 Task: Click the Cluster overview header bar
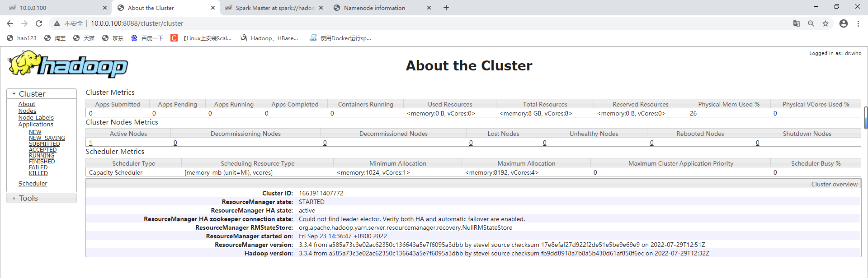tap(473, 184)
